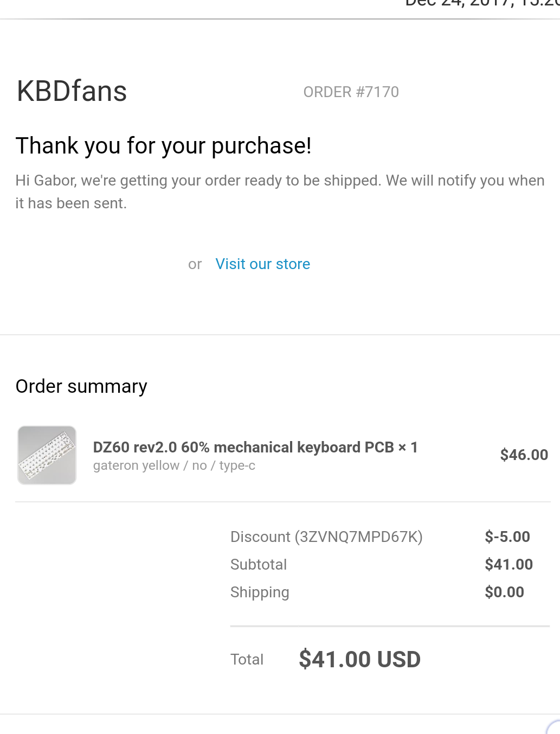
Task: Click the DZ60 rev2.0 product title
Action: (255, 448)
